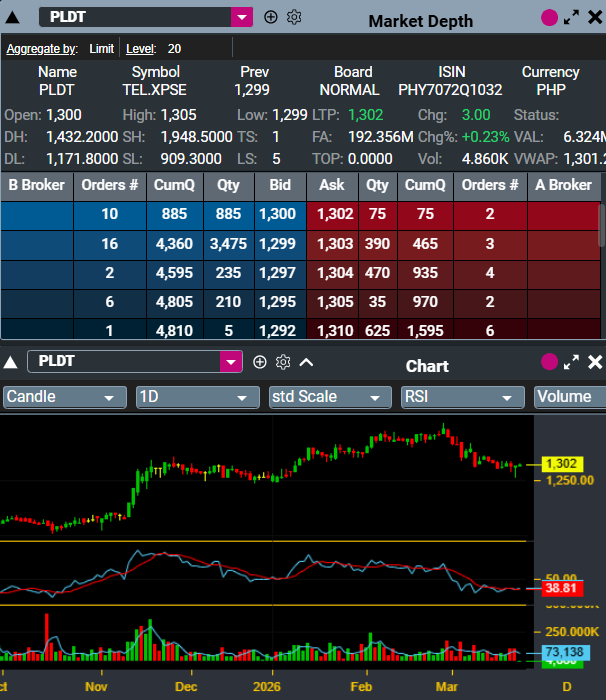The width and height of the screenshot is (606, 700).
Task: Click the bid-side CumQ column header
Action: (175, 185)
